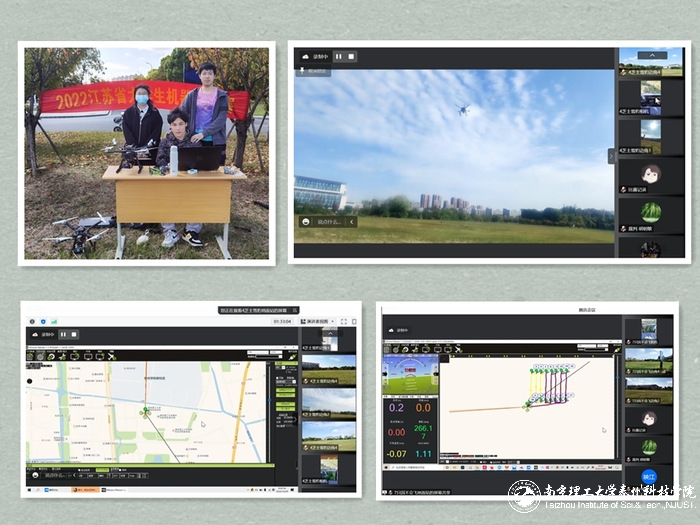Click the cloud recording icon in sky window
The height and width of the screenshot is (525, 700).
pyautogui.click(x=305, y=57)
